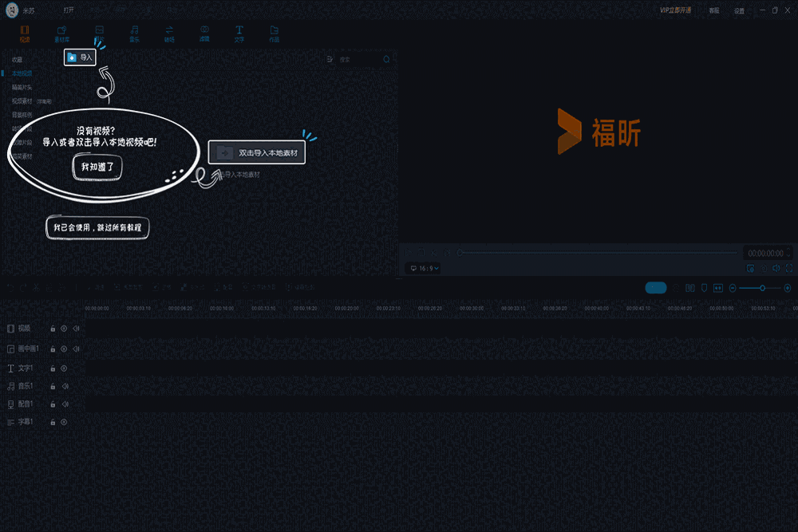The width and height of the screenshot is (798, 532).
Task: Step to previous frame in preview
Action: 434,252
